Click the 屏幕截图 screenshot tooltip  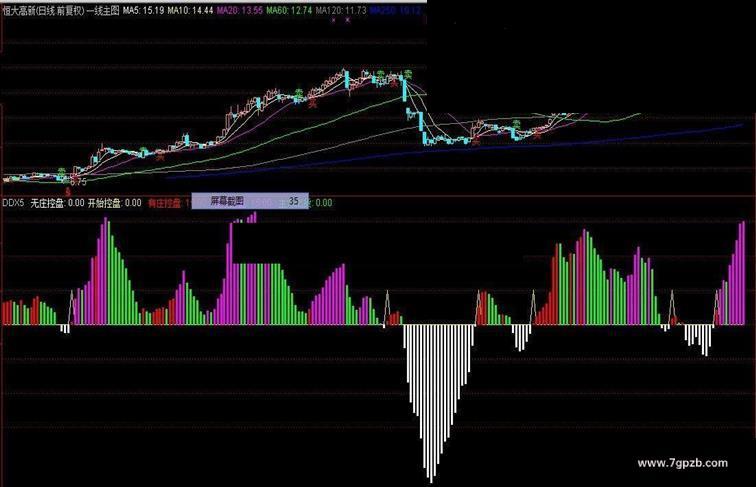pos(250,201)
